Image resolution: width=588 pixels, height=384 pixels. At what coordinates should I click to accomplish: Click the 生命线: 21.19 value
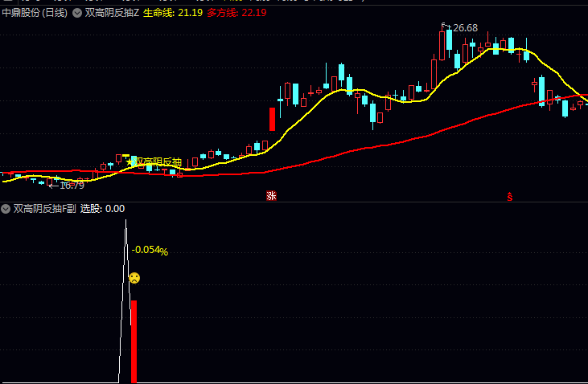click(173, 13)
